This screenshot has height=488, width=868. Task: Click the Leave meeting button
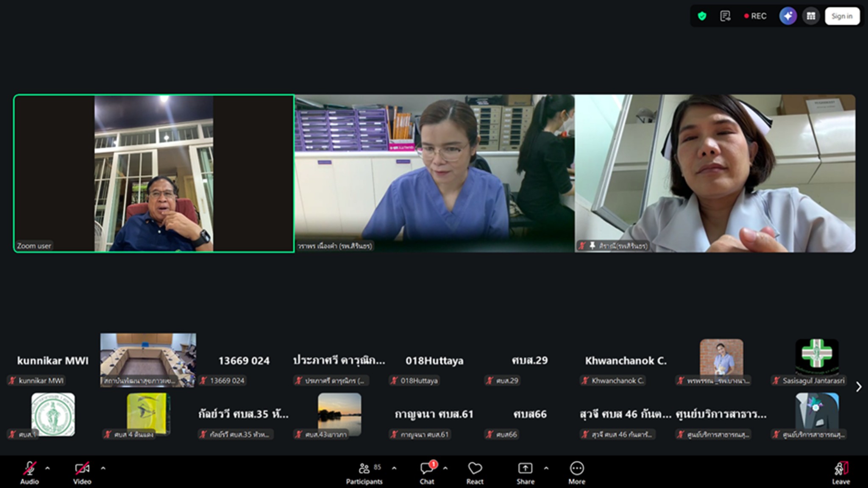pos(841,472)
